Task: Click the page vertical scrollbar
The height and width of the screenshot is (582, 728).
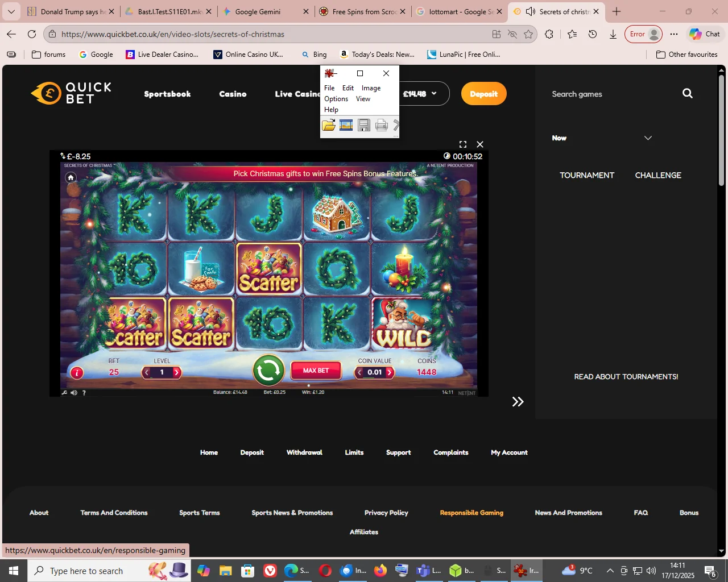Action: [721, 131]
